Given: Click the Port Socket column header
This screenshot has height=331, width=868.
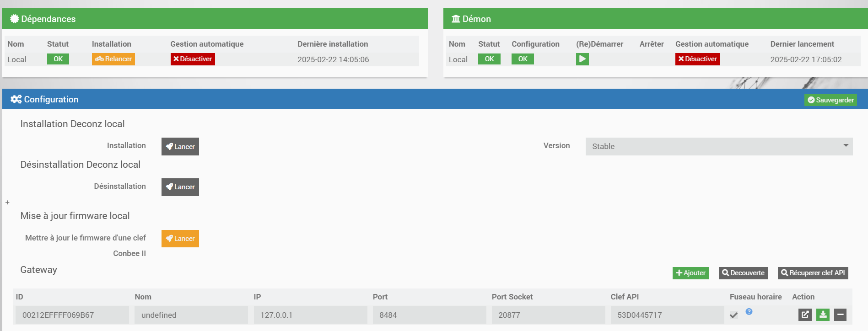Looking at the screenshot, I should pos(512,297).
